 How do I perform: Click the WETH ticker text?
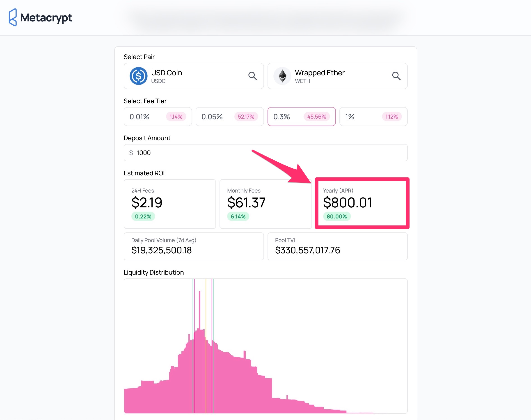click(302, 81)
